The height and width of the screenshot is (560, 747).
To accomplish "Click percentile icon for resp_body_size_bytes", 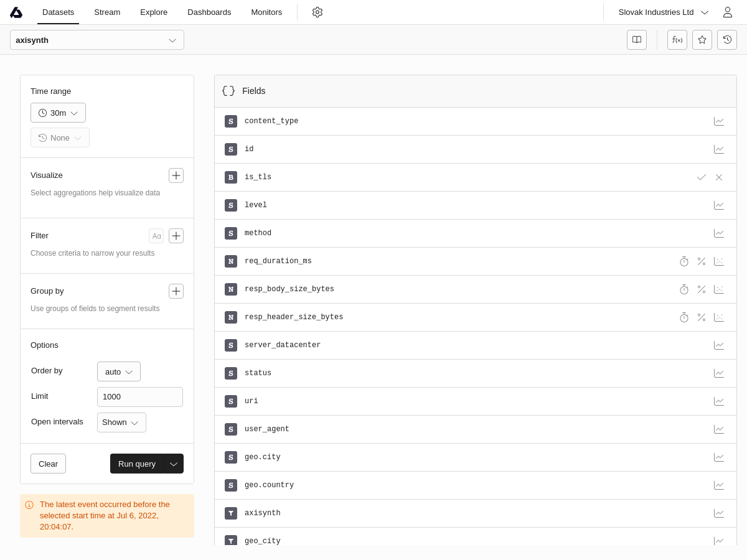I will click(x=702, y=289).
